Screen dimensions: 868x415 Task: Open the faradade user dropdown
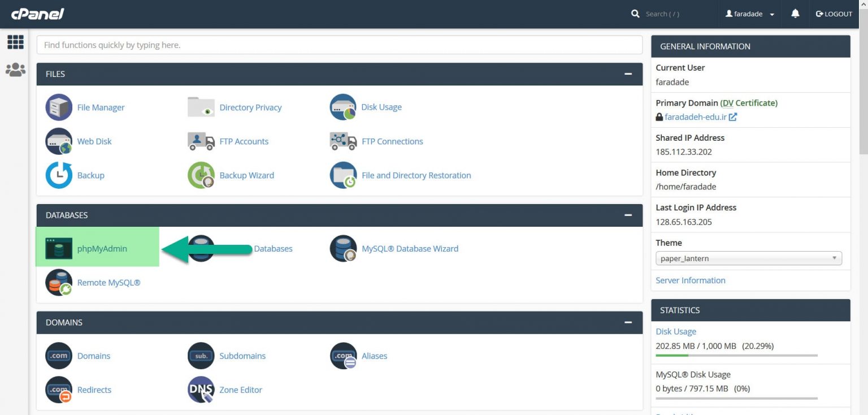(750, 14)
